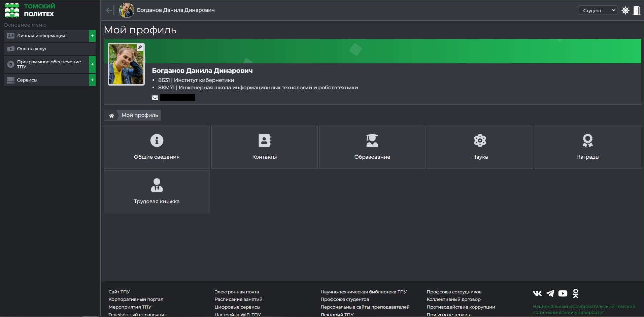The width and height of the screenshot is (644, 317).
Task: Open the Odnoklassniki icon
Action: coord(576,293)
